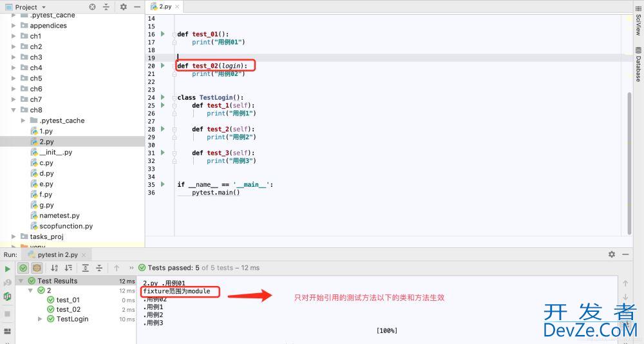The width and height of the screenshot is (644, 344).
Task: Open c.py in project tree
Action: 46,163
